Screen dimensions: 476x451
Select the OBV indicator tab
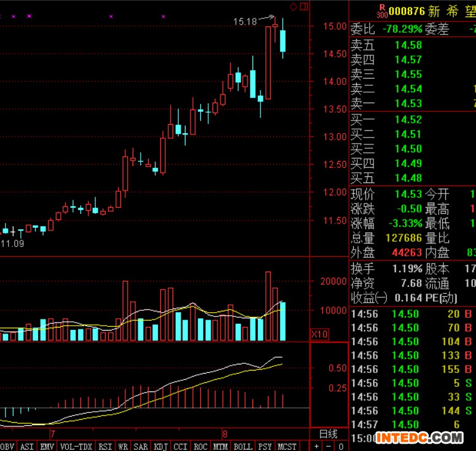pos(7,446)
